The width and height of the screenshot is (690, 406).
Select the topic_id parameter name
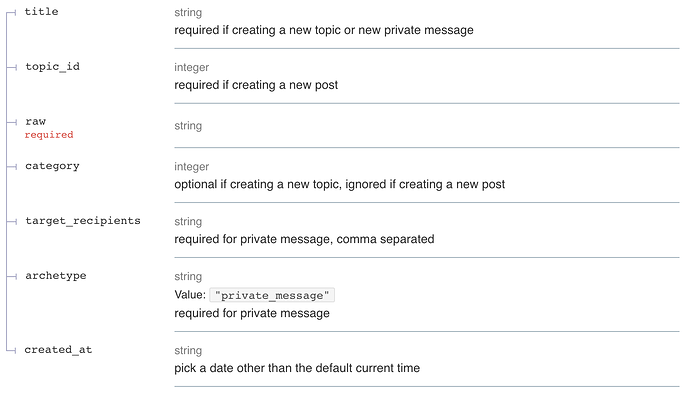[x=52, y=66]
